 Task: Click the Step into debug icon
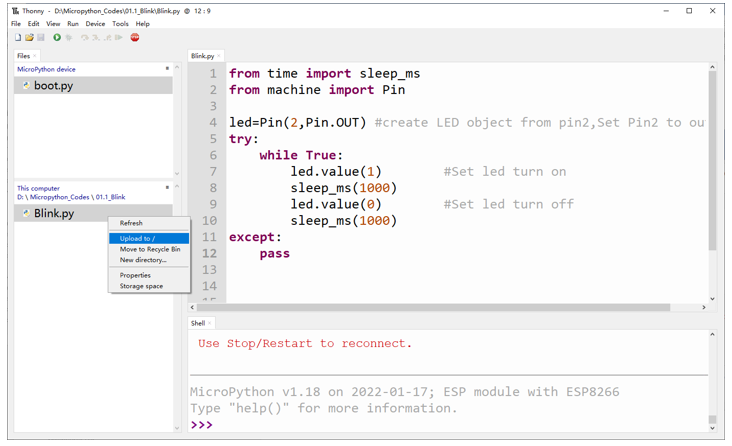click(96, 37)
